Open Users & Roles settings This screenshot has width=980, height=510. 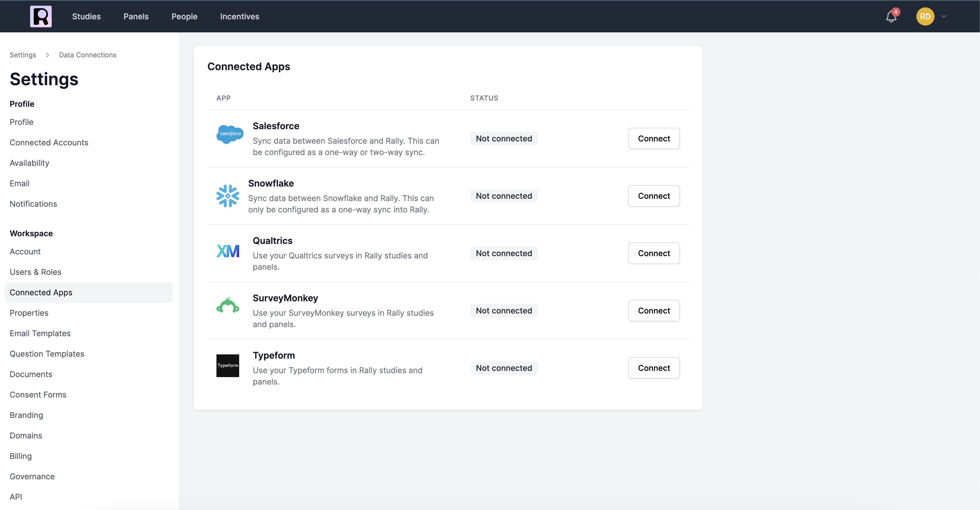pyautogui.click(x=36, y=272)
